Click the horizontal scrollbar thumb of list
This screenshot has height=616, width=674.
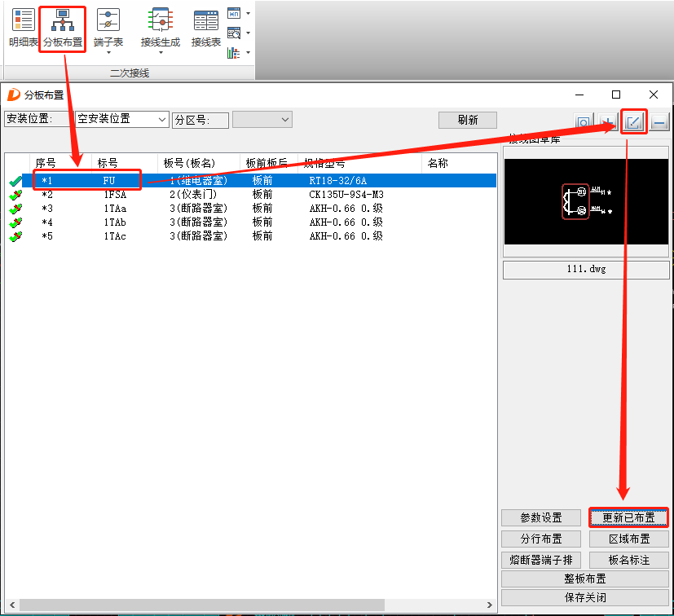(202, 605)
